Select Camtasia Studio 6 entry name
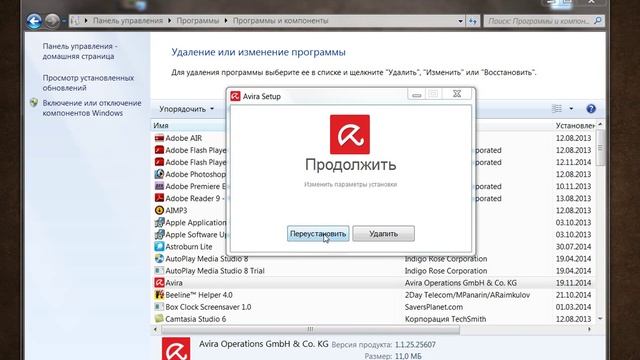 click(x=196, y=319)
